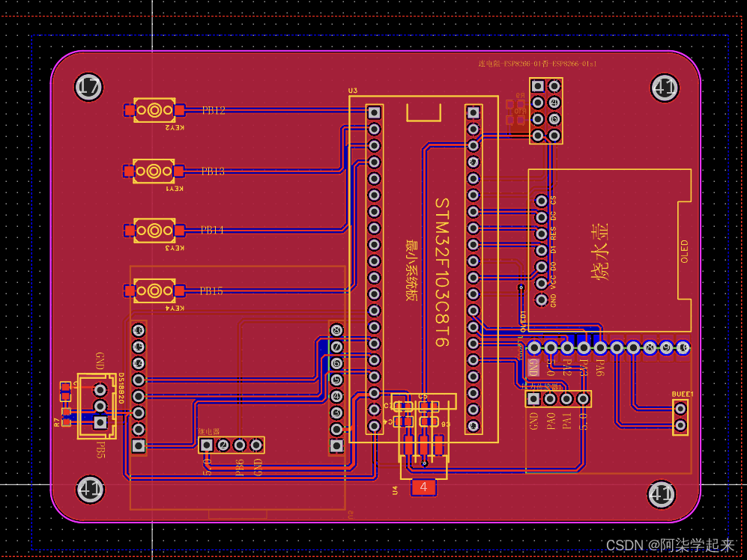This screenshot has width=747, height=560.
Task: Click the red pad numbered 4 of U4
Action: click(x=423, y=487)
